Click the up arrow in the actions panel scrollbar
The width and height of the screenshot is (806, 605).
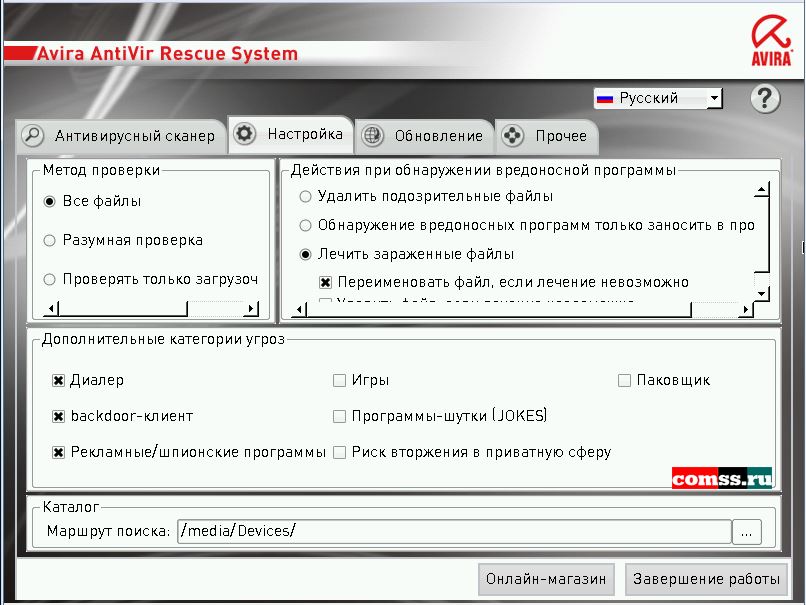coord(761,190)
